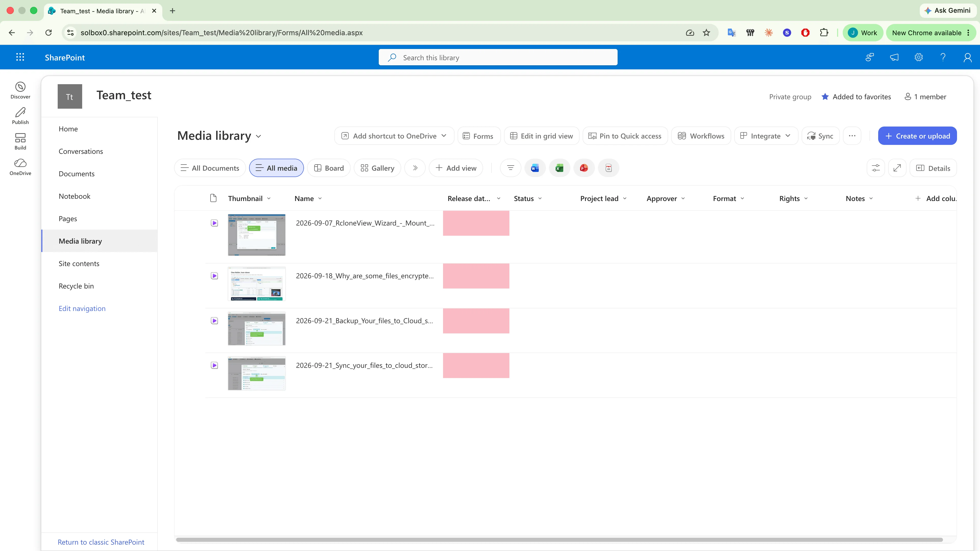Viewport: 980px width, 551px height.
Task: Click Create or upload button
Action: [917, 136]
